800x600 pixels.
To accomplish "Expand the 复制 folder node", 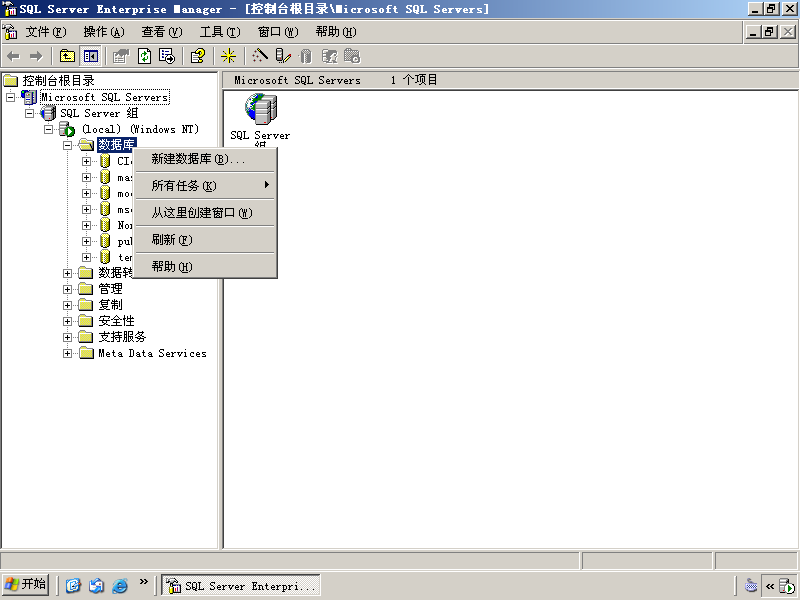I will click(67, 305).
